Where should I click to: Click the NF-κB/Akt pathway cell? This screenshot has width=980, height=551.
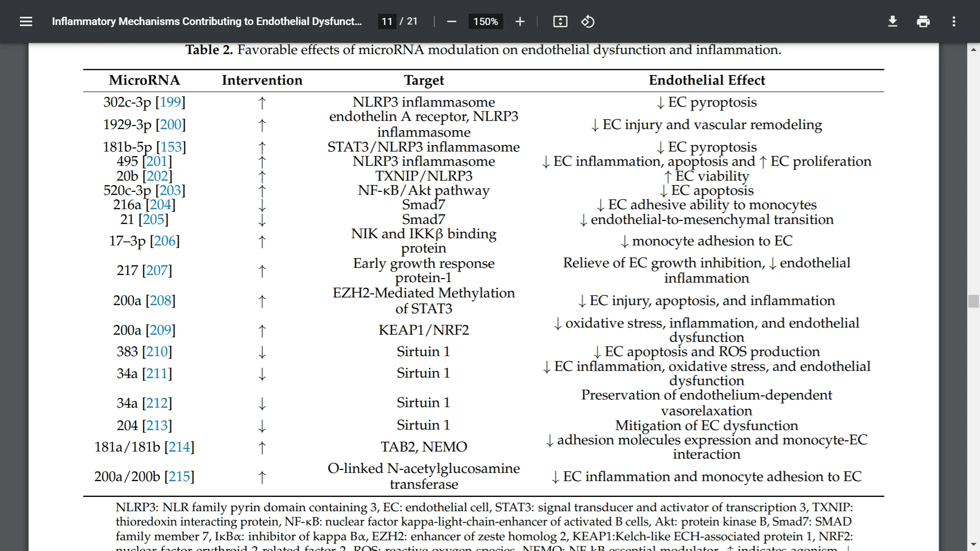click(x=424, y=190)
